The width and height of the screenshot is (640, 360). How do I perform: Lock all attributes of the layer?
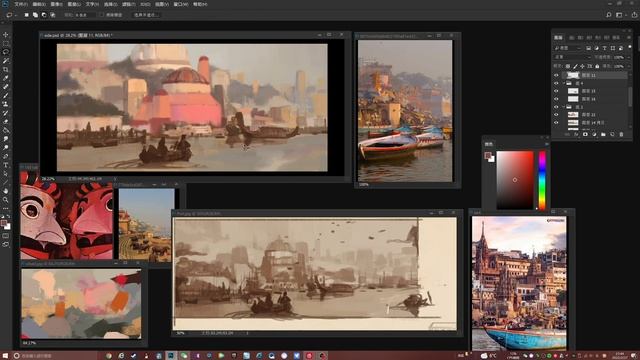point(597,66)
